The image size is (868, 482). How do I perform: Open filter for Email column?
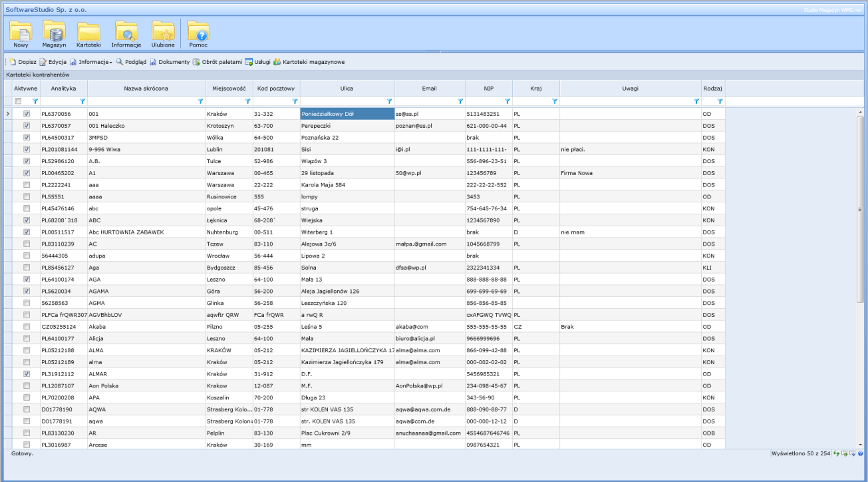[460, 101]
